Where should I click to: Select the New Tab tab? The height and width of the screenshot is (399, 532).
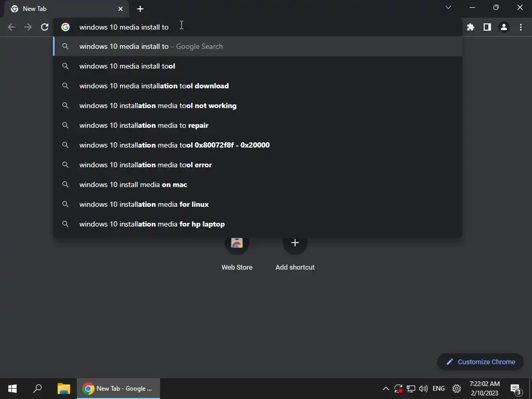(66, 9)
